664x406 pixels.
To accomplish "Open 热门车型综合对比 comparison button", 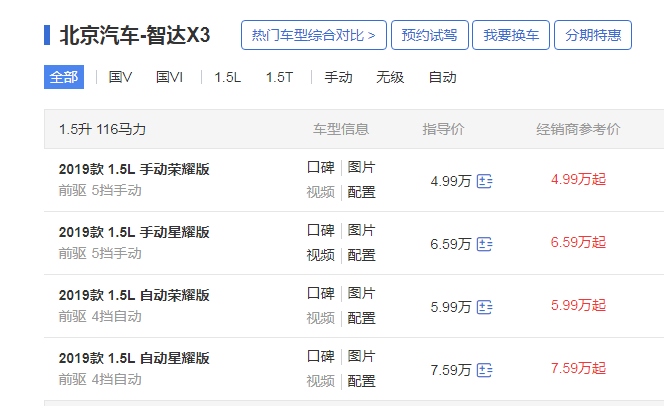I will click(314, 35).
